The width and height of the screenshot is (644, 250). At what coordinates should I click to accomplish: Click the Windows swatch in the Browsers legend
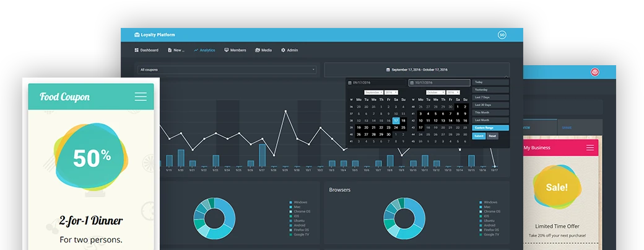point(481,202)
